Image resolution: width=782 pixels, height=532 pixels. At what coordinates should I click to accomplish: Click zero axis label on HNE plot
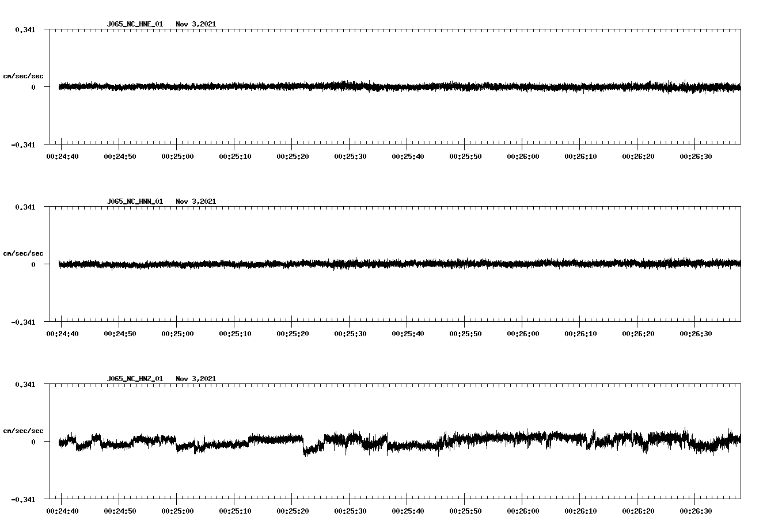coord(33,88)
